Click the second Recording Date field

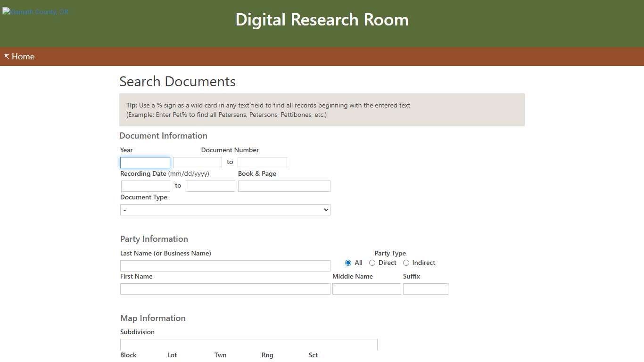pos(210,186)
